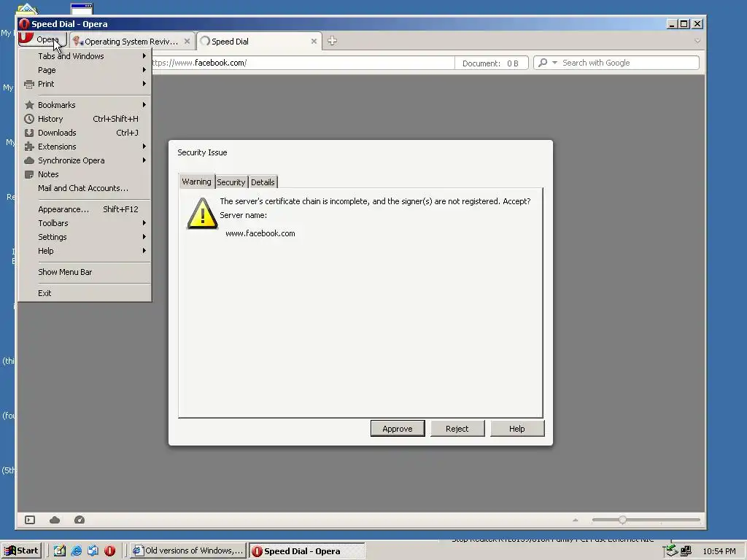This screenshot has height=560, width=747.
Task: Open the search engine dropdown arrow
Action: pyautogui.click(x=554, y=63)
